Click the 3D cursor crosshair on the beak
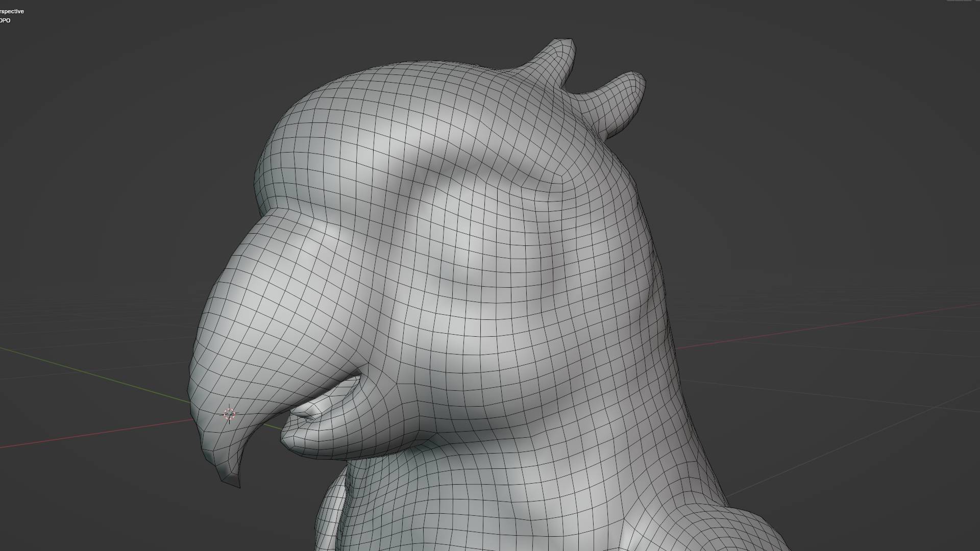Viewport: 980px width, 551px height. click(229, 414)
